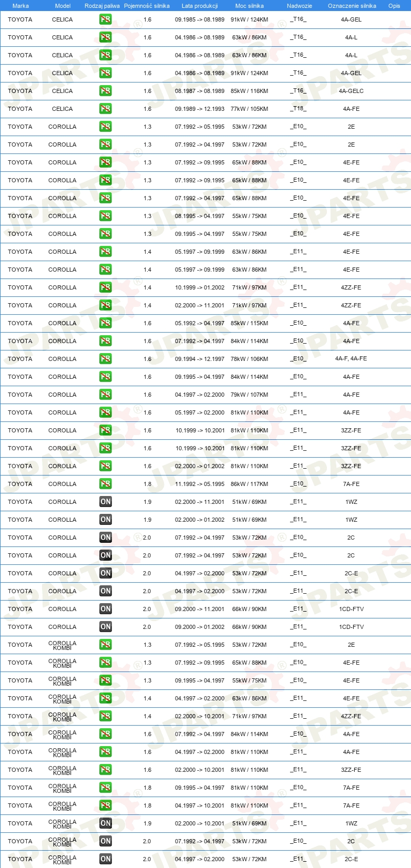Select petrol icon in Corolla Kombi 84kW / 114KM row

click(106, 734)
